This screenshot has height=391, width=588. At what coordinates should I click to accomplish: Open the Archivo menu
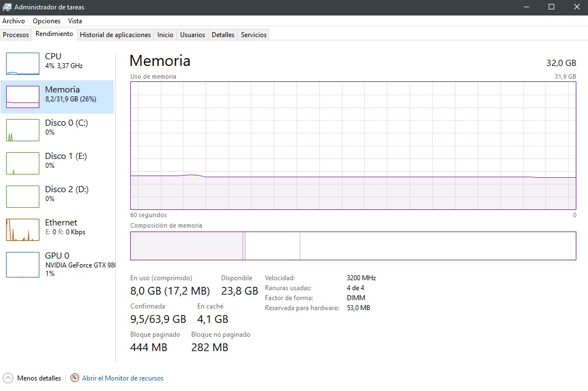click(x=13, y=21)
